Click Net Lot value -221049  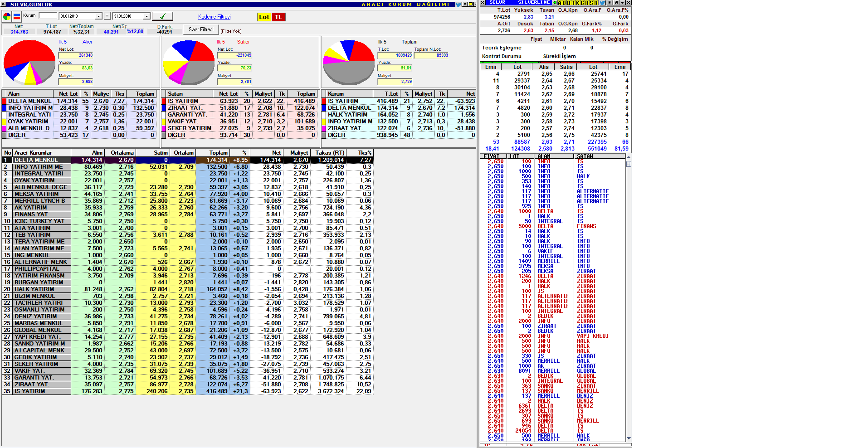click(235, 55)
